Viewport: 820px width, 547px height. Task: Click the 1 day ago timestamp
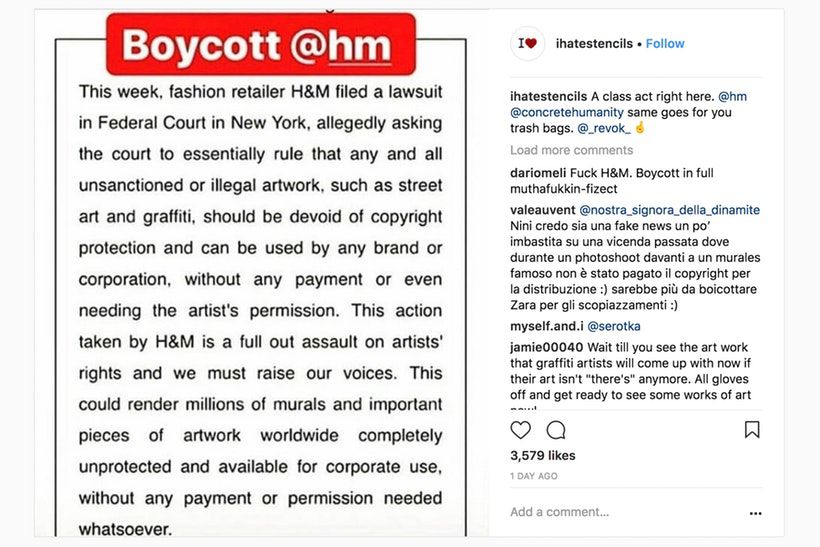pyautogui.click(x=534, y=476)
